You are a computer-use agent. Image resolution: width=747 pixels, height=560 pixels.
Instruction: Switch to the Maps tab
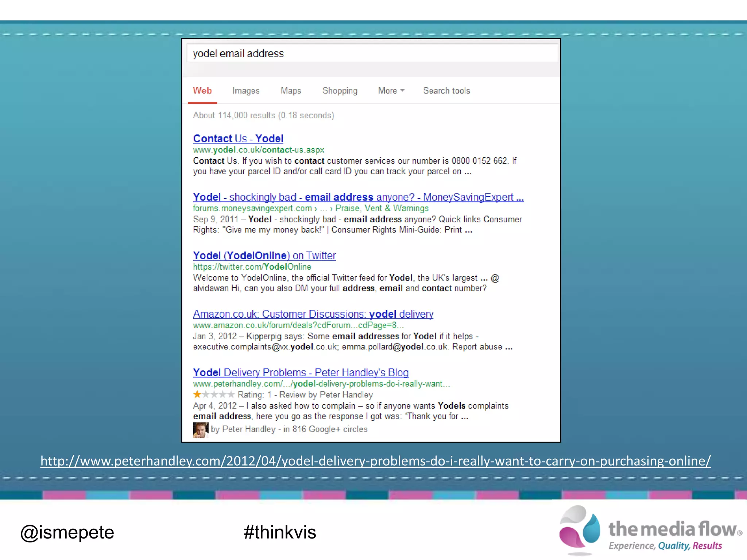291,91
